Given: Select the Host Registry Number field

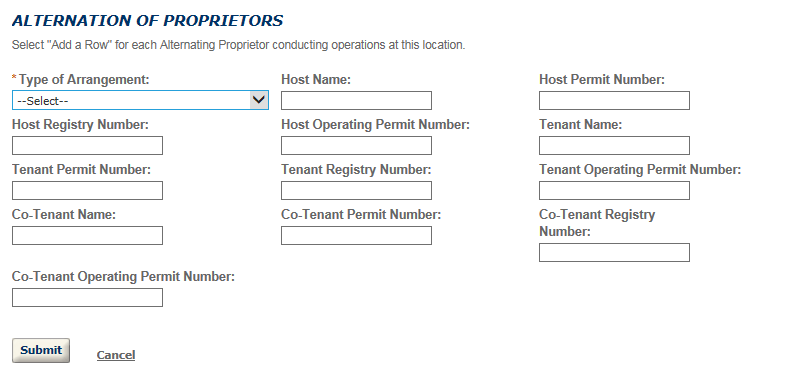Looking at the screenshot, I should coord(88,146).
